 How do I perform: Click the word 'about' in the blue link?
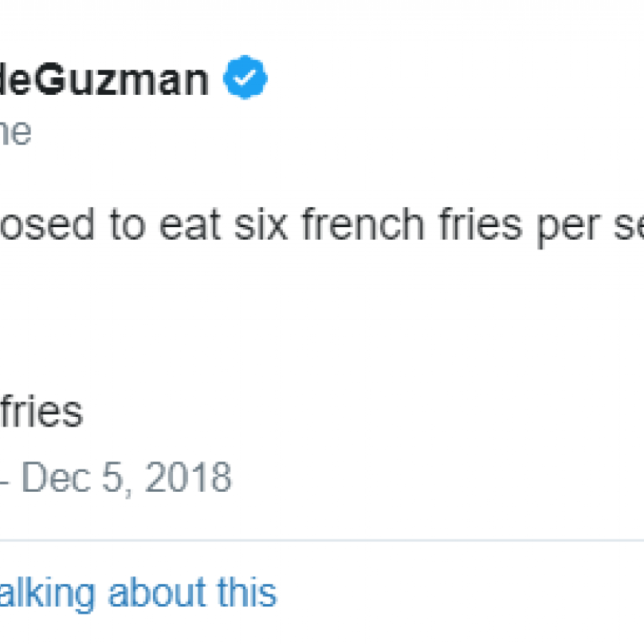coord(156,592)
